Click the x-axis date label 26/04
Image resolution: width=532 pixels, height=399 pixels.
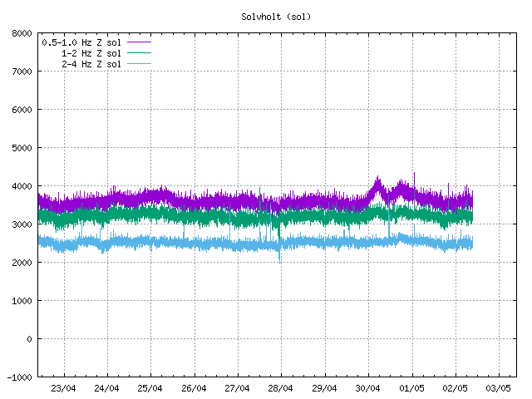click(194, 388)
